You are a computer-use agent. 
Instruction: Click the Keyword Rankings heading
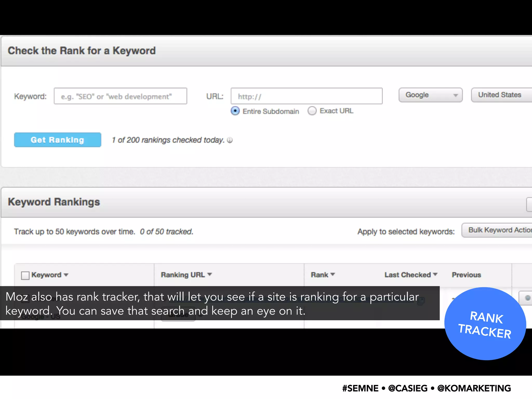(54, 202)
